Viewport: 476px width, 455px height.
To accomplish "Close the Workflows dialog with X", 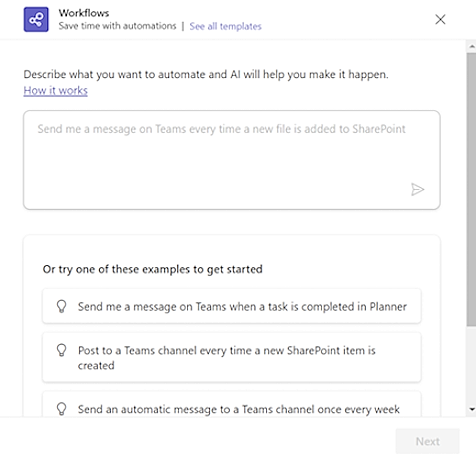I will tap(440, 19).
